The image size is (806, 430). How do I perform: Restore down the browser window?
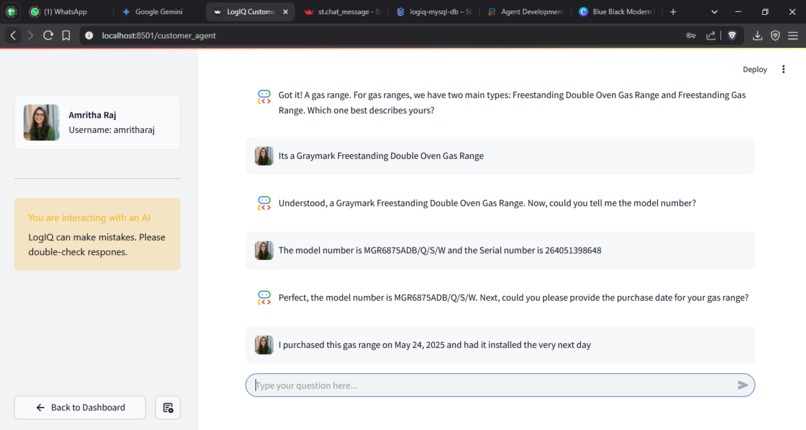[765, 11]
